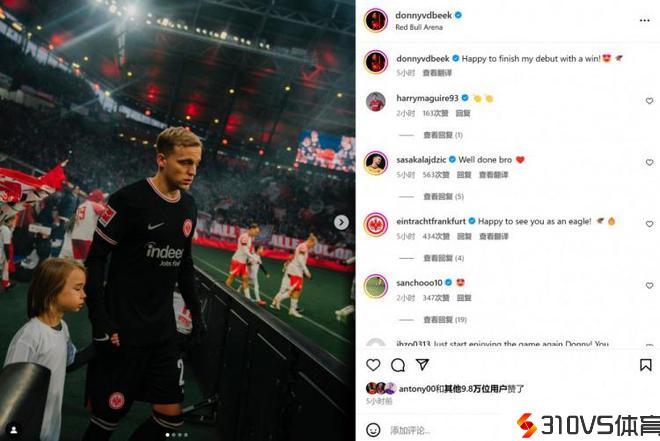
Task: View translation of the post caption
Action: (x=437, y=73)
